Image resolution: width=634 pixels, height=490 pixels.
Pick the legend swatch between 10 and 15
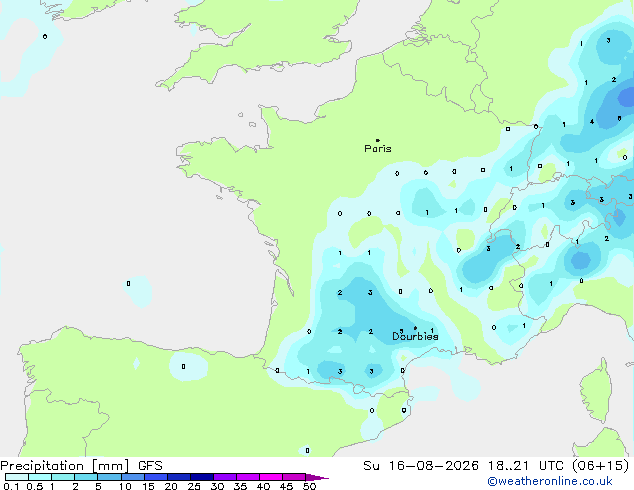[133, 477]
